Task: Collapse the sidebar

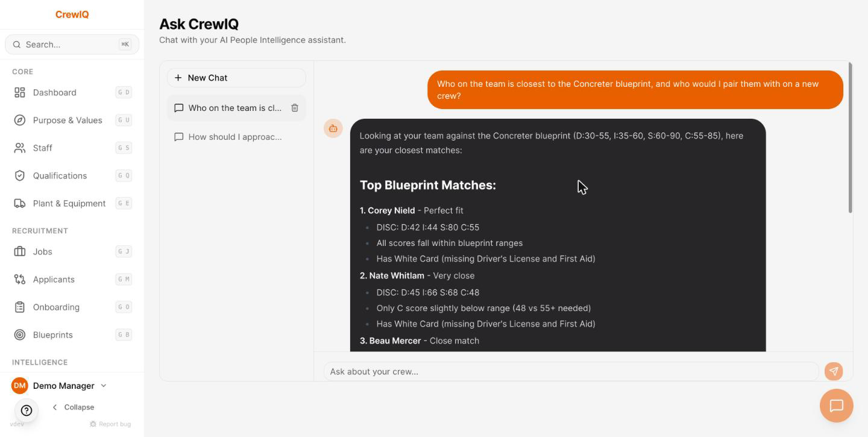Action: pyautogui.click(x=73, y=407)
